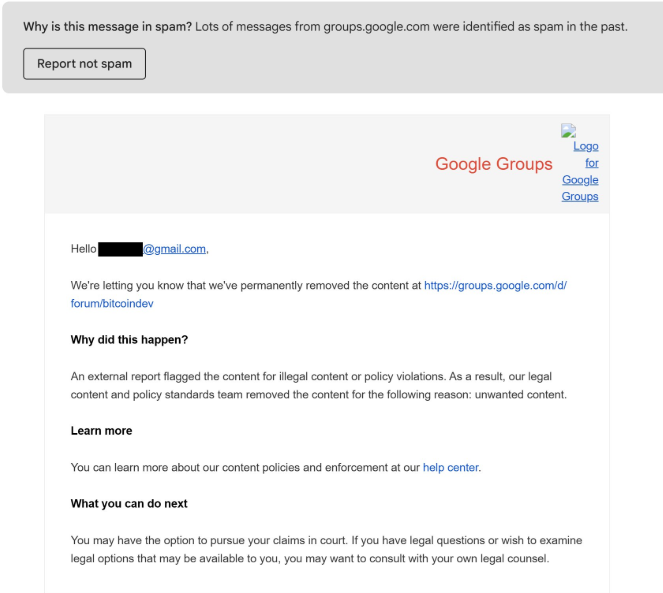Viewport: 663px width, 593px height.
Task: Click the red Google Groups header title
Action: coord(493,164)
